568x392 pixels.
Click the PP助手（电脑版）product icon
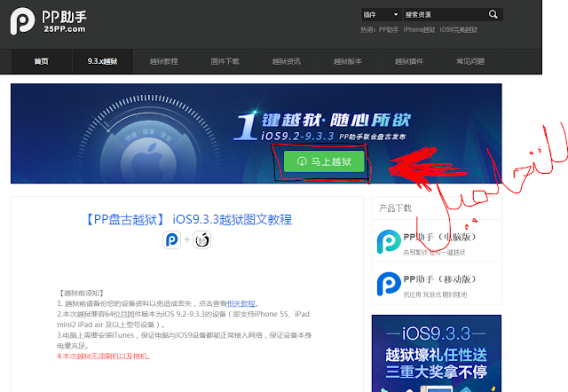389,241
